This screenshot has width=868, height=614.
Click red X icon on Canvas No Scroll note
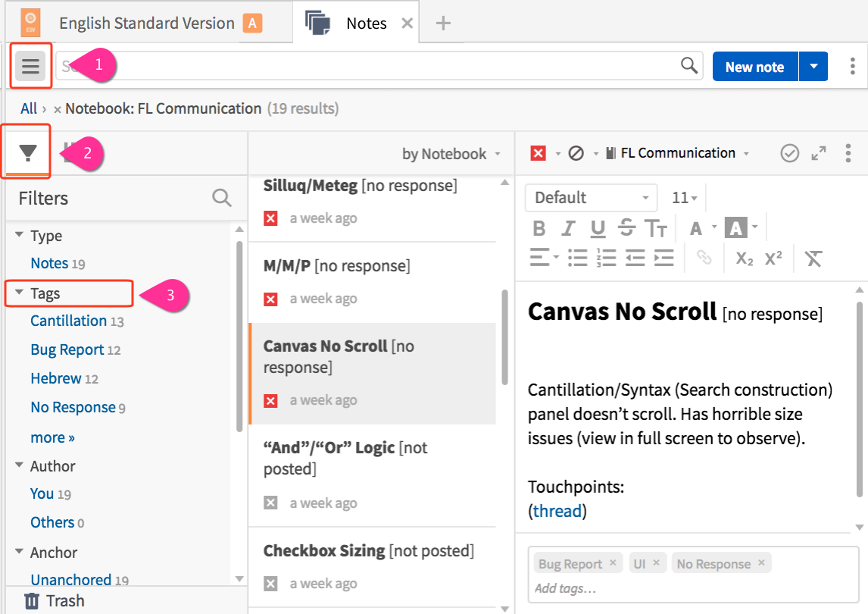click(x=270, y=401)
